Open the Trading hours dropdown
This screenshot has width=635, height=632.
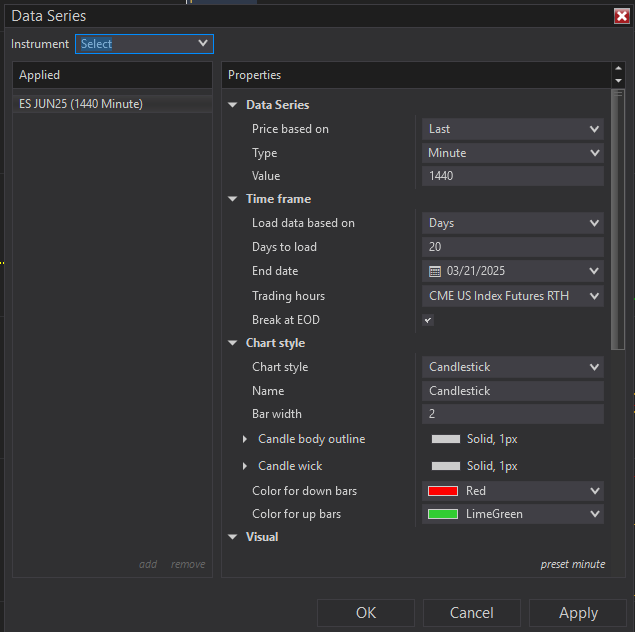(512, 296)
